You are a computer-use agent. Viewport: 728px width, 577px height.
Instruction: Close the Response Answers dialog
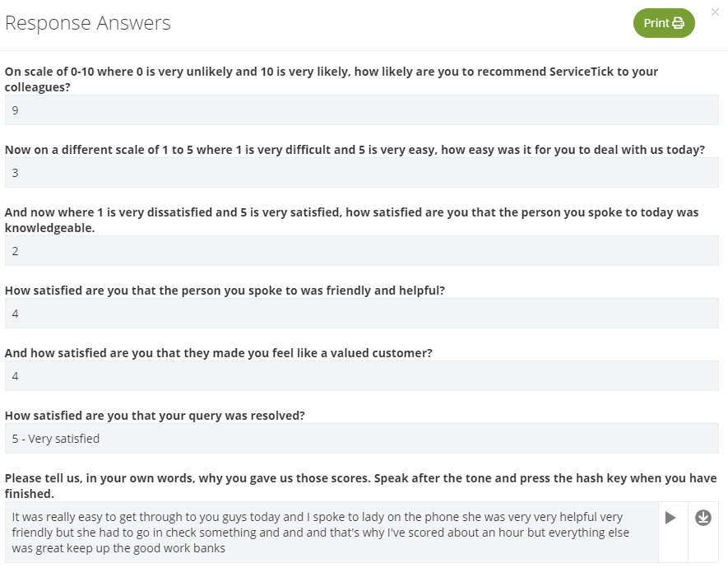pos(715,12)
